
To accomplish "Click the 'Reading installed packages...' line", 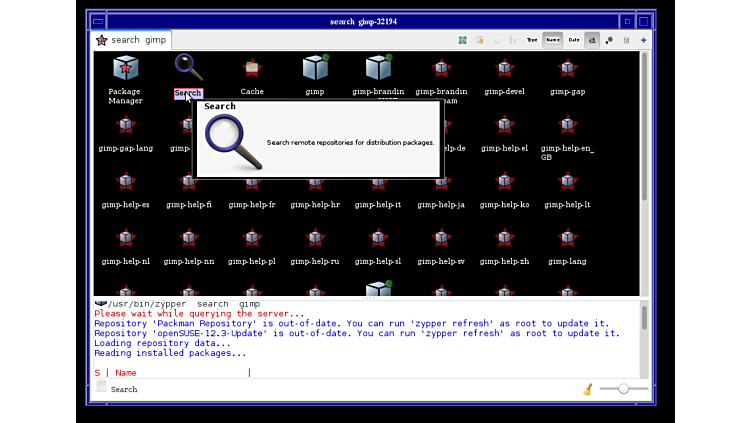I will tap(170, 353).
